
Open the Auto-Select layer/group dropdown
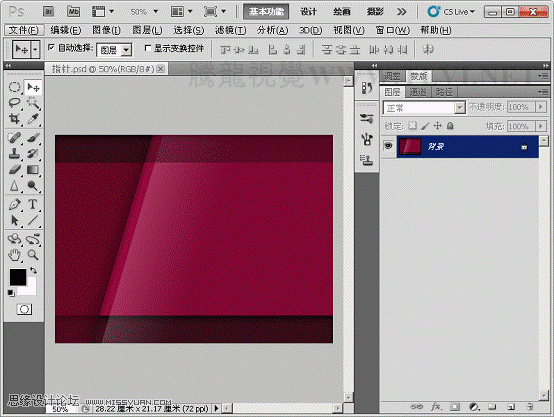[126, 50]
